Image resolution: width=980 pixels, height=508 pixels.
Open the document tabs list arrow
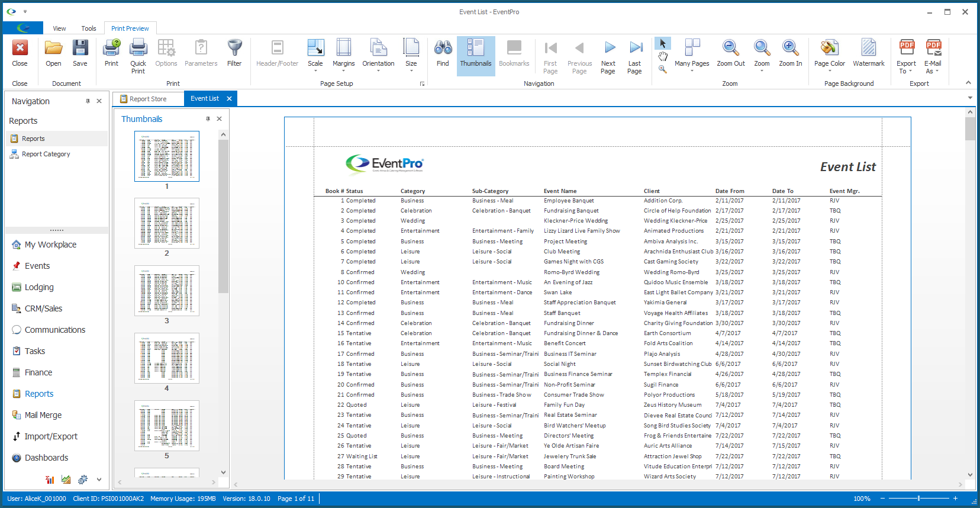pyautogui.click(x=970, y=98)
